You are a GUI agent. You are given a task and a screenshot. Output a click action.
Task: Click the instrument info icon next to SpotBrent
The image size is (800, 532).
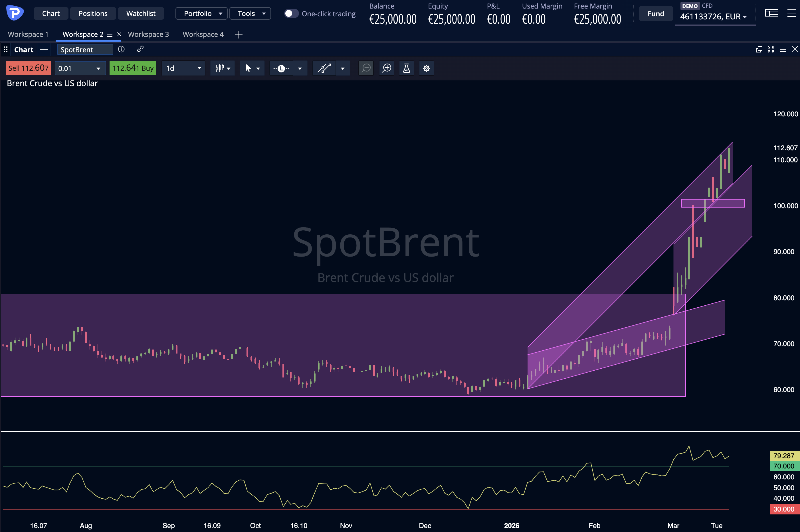[x=121, y=49]
